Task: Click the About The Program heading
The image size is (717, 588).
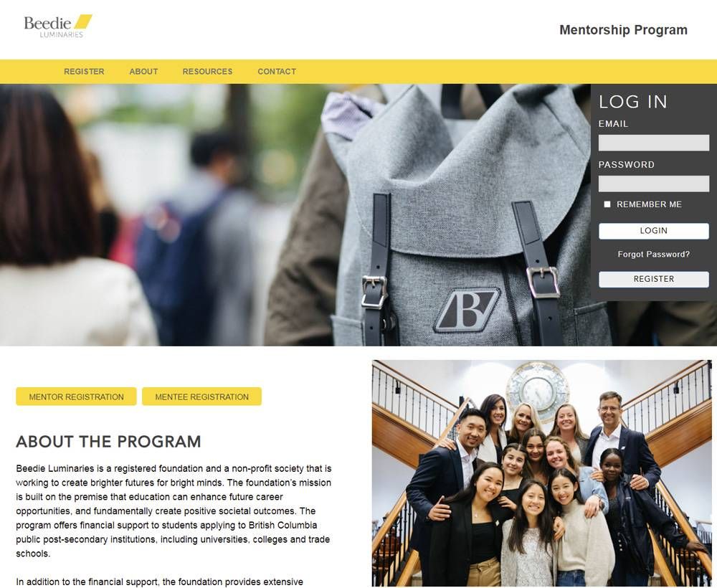Action: pos(108,441)
